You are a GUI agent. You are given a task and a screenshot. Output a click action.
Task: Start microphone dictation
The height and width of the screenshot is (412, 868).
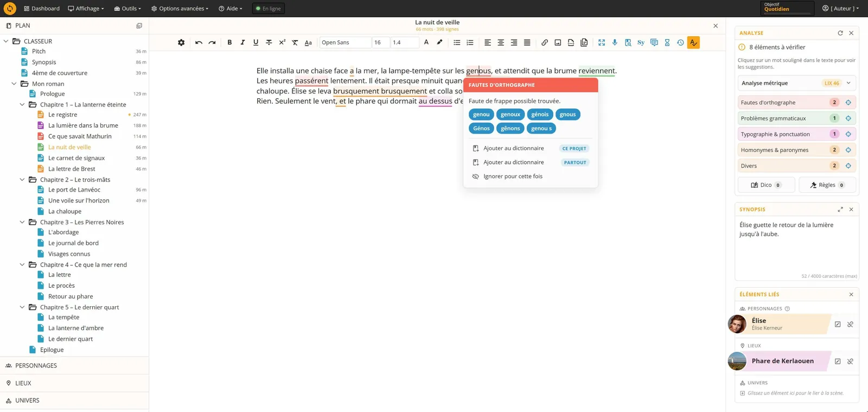pos(615,42)
